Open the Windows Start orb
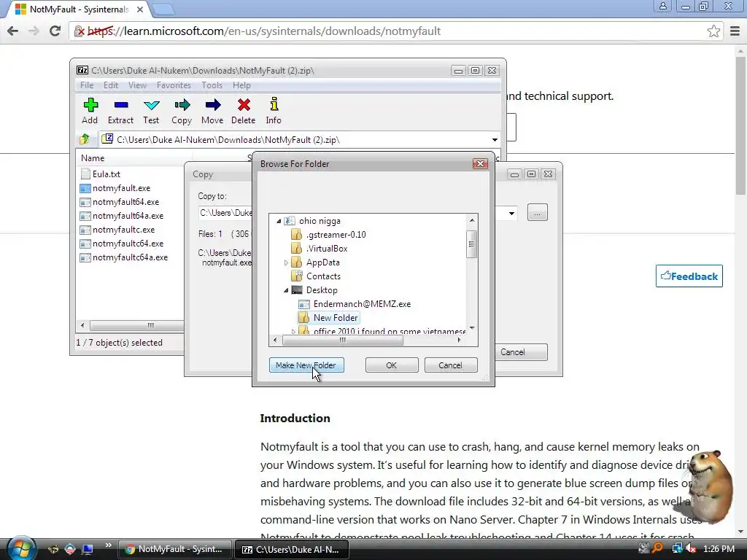 pos(21,548)
